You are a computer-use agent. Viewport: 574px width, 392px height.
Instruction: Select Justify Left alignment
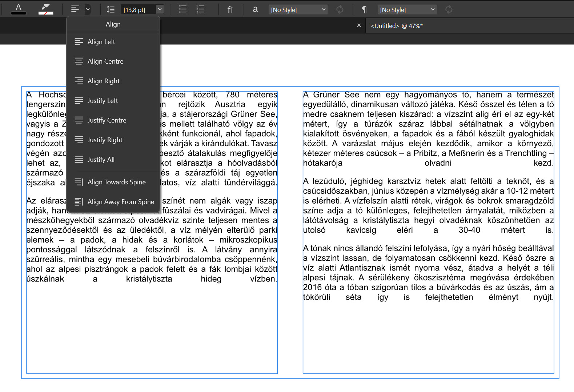tap(113, 101)
